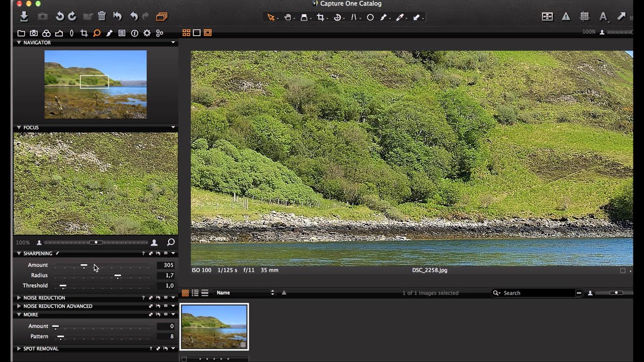The width and height of the screenshot is (644, 362).
Task: Expand the Noise Reduction panel
Action: click(x=19, y=298)
